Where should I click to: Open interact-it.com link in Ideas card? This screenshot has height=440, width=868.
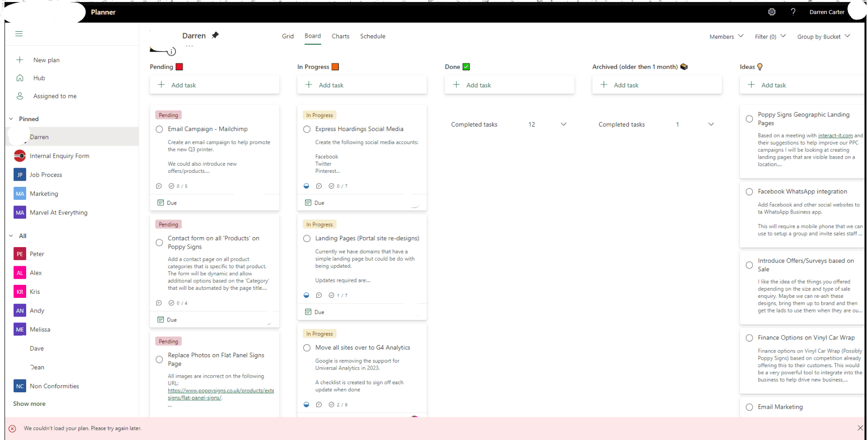pos(835,136)
